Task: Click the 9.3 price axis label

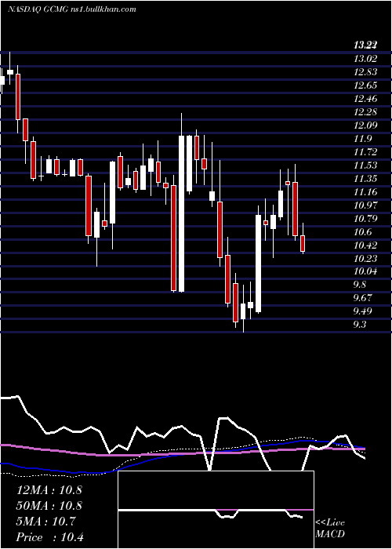Action: pyautogui.click(x=360, y=325)
